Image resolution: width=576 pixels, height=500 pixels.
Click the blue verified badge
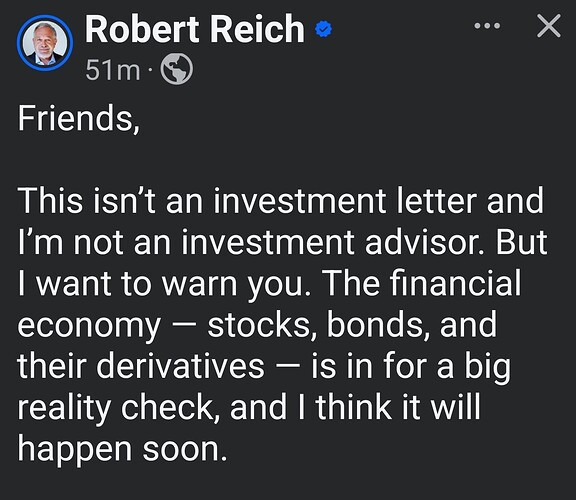point(323,29)
